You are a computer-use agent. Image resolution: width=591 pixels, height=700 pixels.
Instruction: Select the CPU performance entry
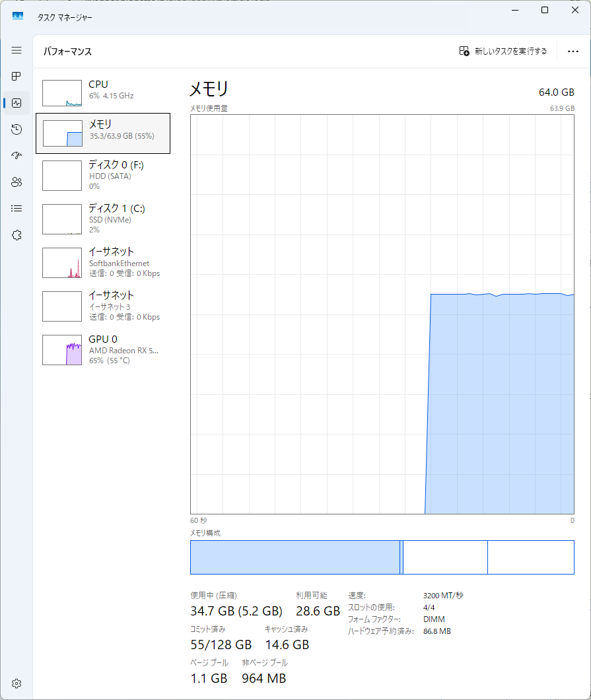(103, 93)
